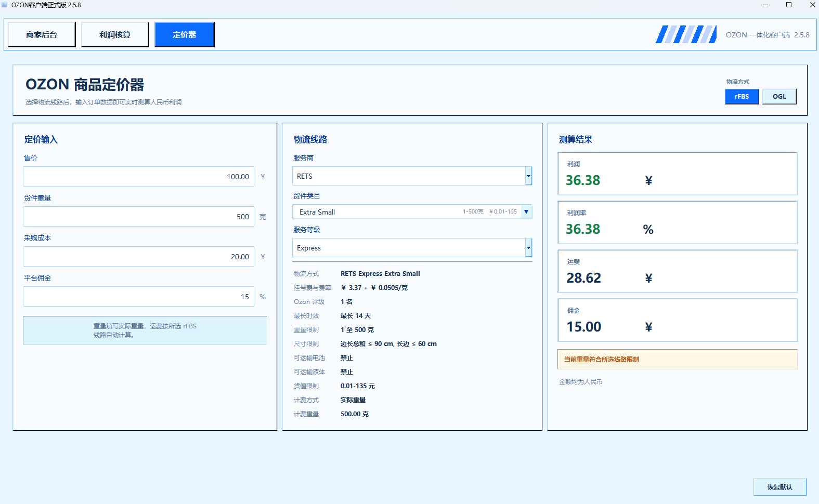Click the 运费 result value 28.62
This screenshot has width=819, height=504.
pyautogui.click(x=583, y=278)
